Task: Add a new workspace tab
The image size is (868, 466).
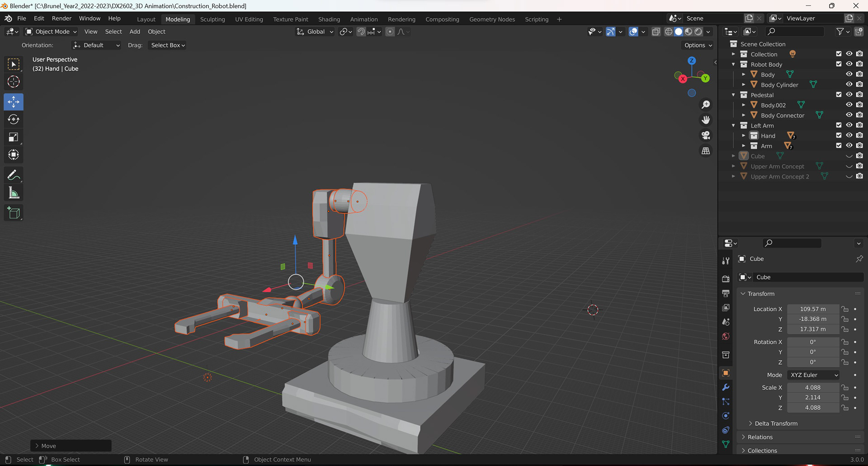Action: pyautogui.click(x=559, y=19)
